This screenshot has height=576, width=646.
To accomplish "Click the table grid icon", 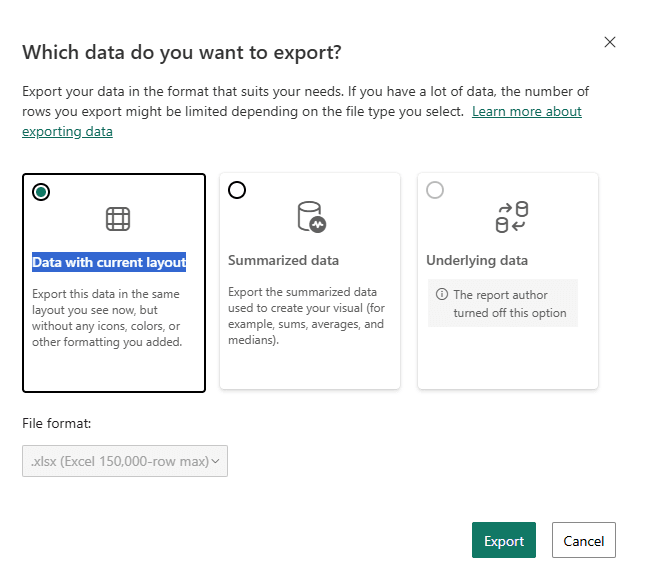I will coord(118,219).
